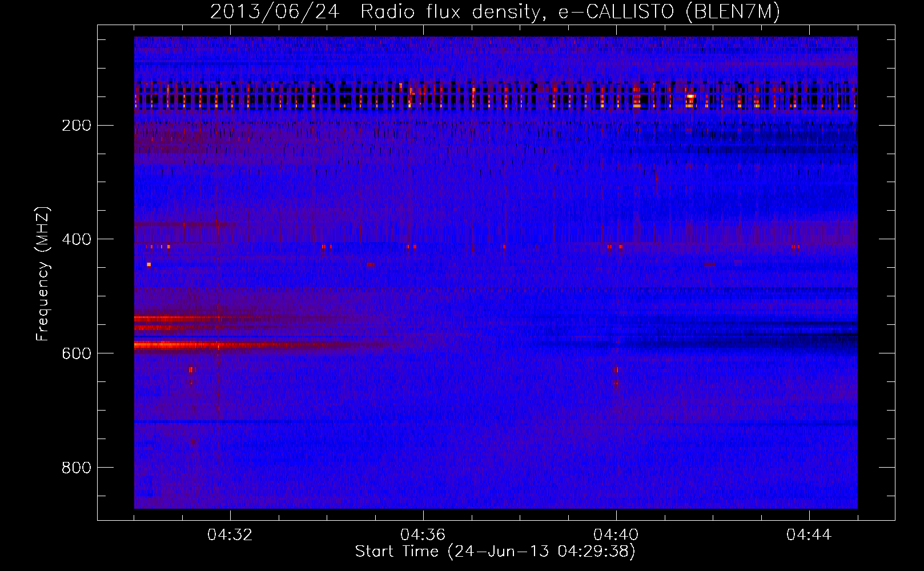
Task: Click the plot title "Radio flux density, e-CALLISTO (BLEN7M)"
Action: [x=570, y=12]
